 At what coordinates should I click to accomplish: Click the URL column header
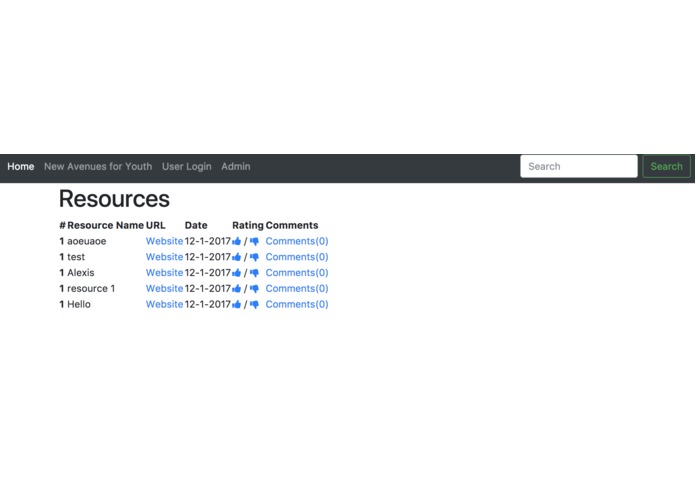[156, 226]
